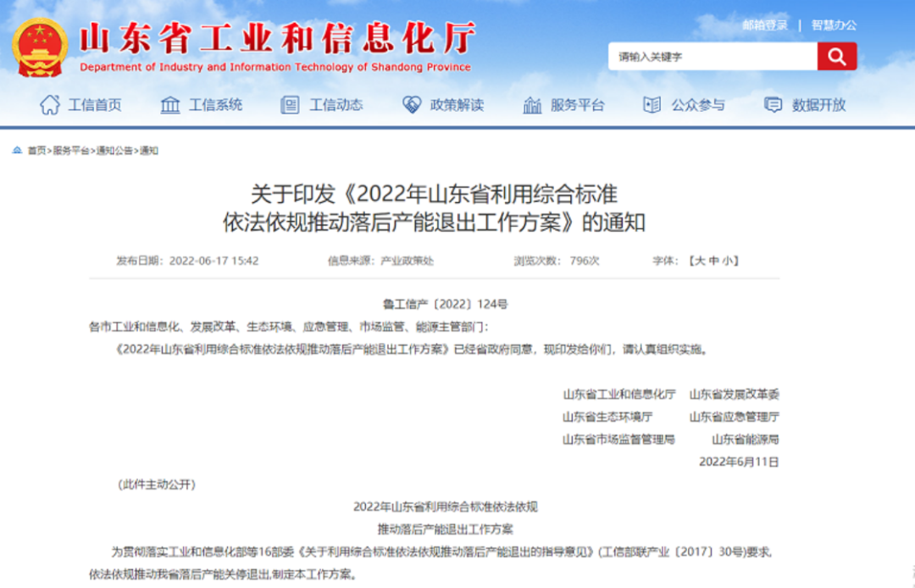The width and height of the screenshot is (915, 588).
Task: Click the signatory 山东省市场监督管理局
Action: 618,439
